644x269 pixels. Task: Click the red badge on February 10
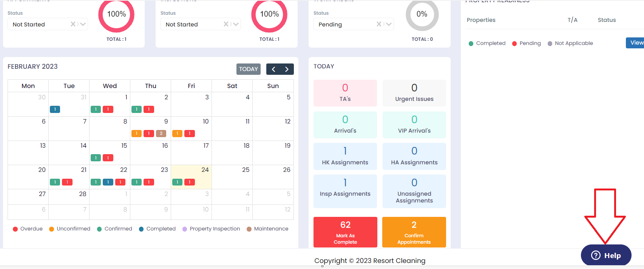190,133
